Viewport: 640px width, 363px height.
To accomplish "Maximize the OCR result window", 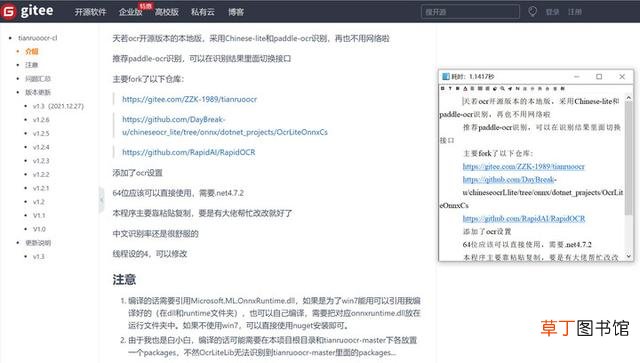I will coord(599,76).
